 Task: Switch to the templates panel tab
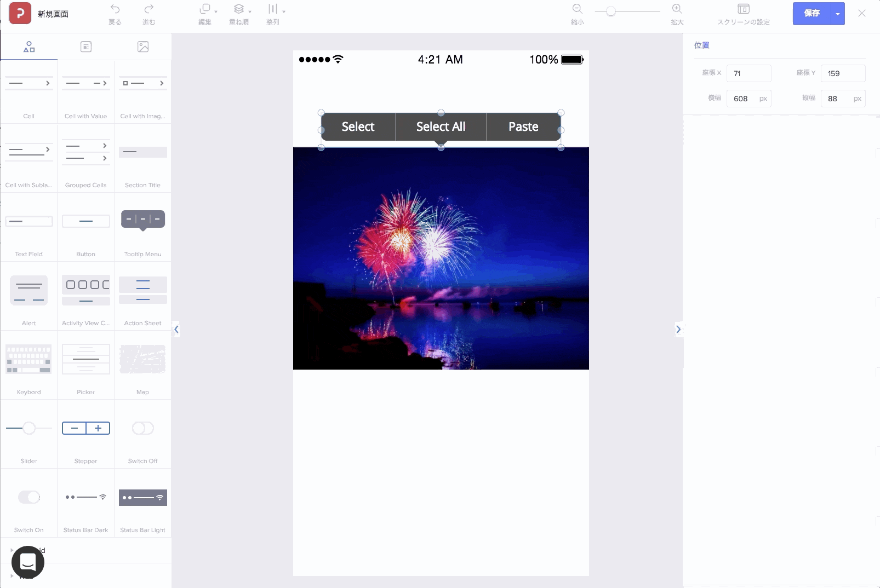tap(86, 47)
